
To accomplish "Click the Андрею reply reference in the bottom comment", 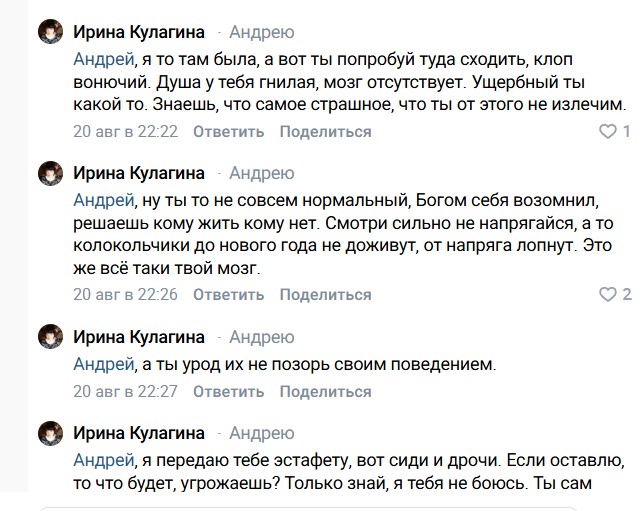I will pyautogui.click(x=262, y=433).
